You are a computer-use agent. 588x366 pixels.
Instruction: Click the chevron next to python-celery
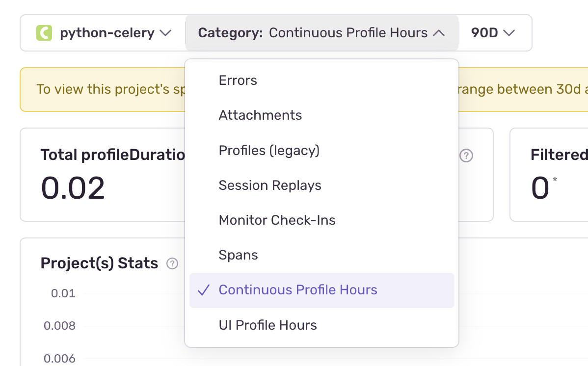[165, 33]
